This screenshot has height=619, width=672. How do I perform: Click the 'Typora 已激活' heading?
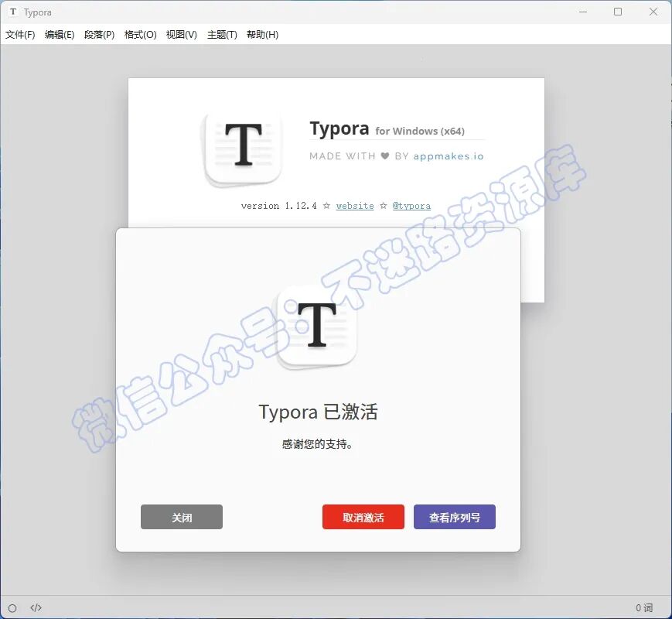(318, 412)
